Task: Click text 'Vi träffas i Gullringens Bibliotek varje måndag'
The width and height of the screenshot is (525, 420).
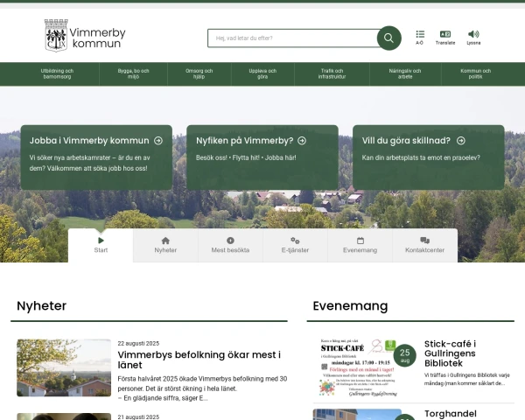Action: pos(467,379)
